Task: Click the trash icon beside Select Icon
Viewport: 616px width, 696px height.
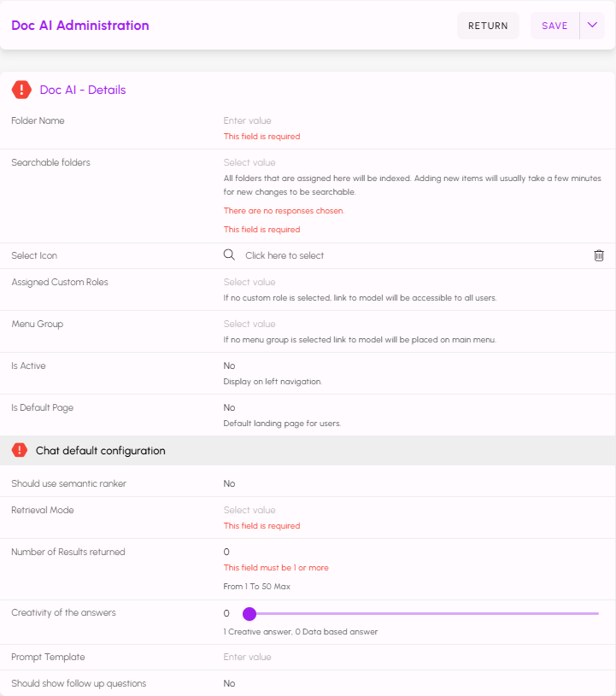Action: 599,255
